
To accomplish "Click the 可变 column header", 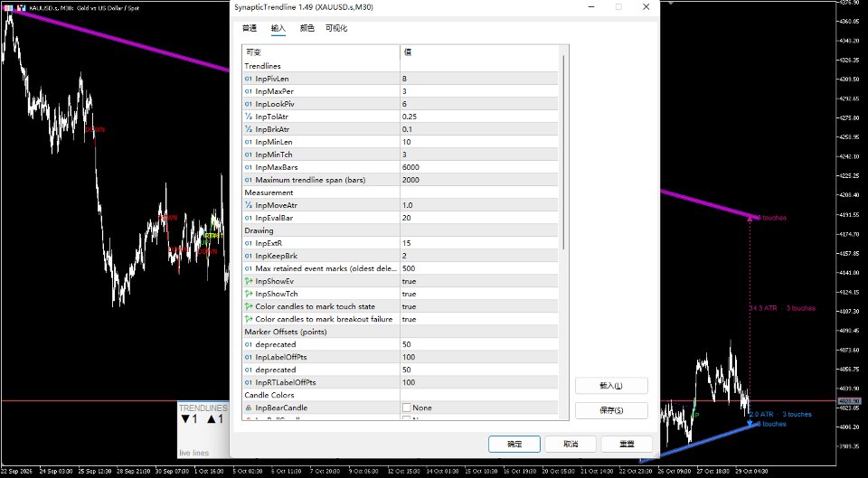I will pos(321,52).
